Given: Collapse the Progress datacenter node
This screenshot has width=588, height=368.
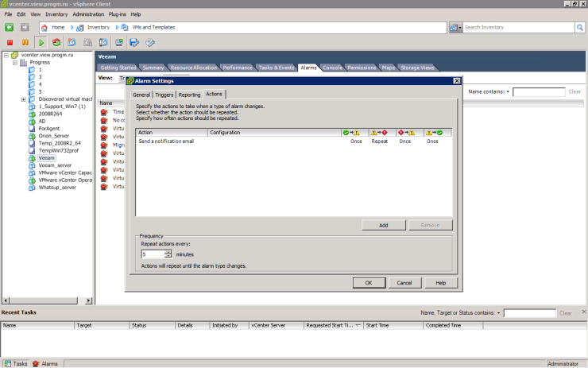Looking at the screenshot, I should [15, 62].
